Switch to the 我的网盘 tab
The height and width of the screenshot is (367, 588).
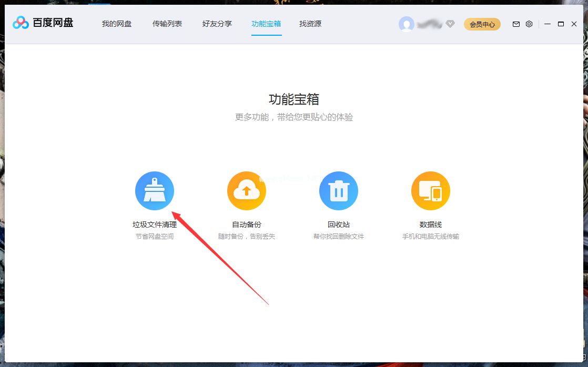116,24
